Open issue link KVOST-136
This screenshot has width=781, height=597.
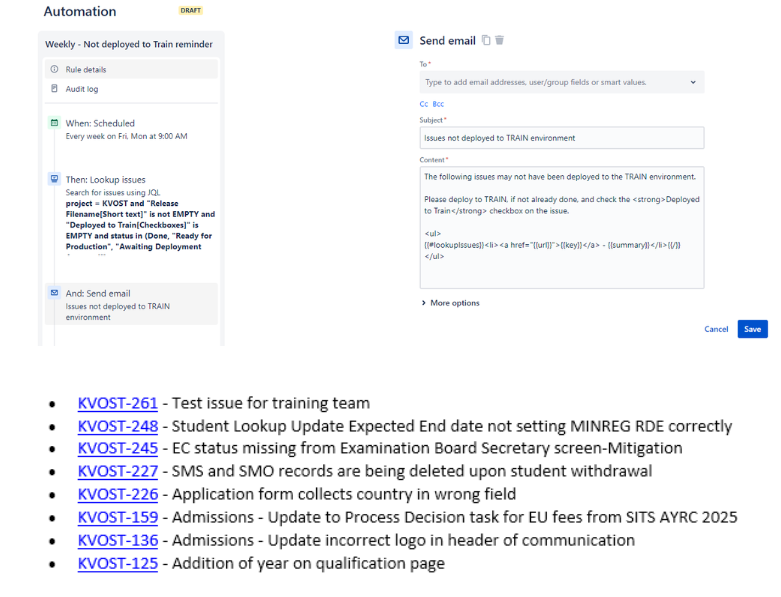[x=118, y=540]
